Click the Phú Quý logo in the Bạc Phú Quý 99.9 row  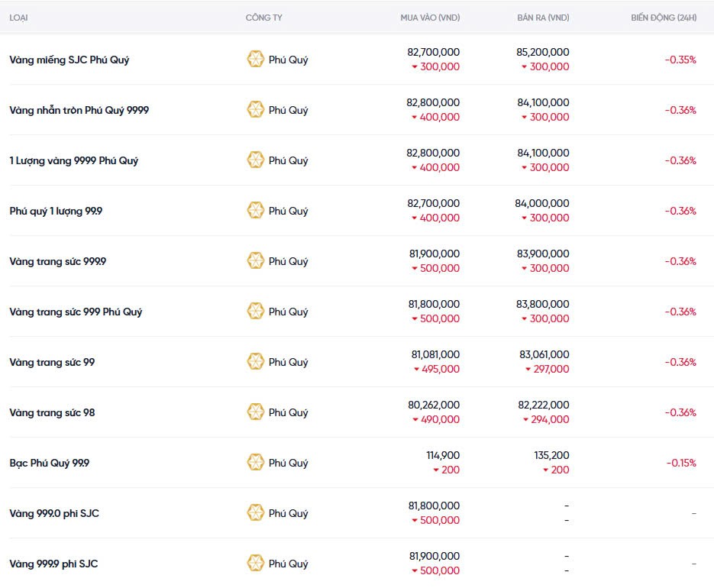[256, 463]
